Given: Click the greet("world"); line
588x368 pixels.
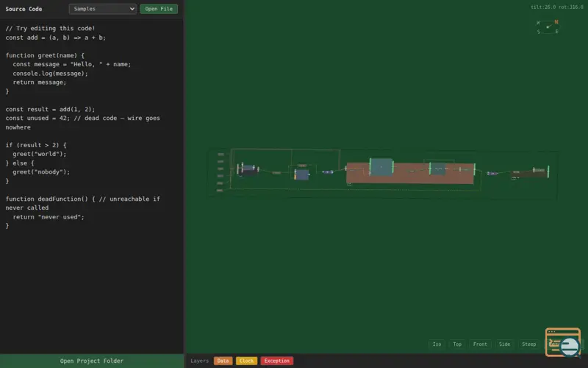Looking at the screenshot, I should click(40, 154).
